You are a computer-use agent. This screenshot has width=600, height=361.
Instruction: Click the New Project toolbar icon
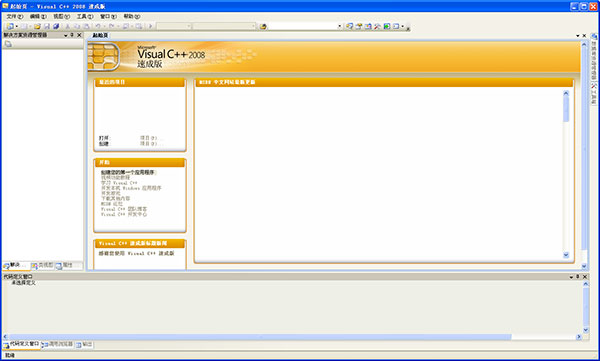(10, 26)
